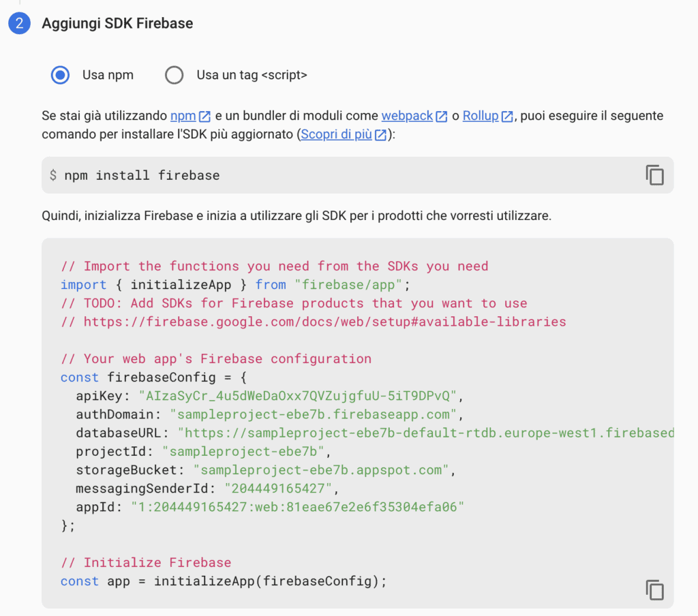
Task: Click external-link icon beside Rollup
Action: pyautogui.click(x=507, y=117)
